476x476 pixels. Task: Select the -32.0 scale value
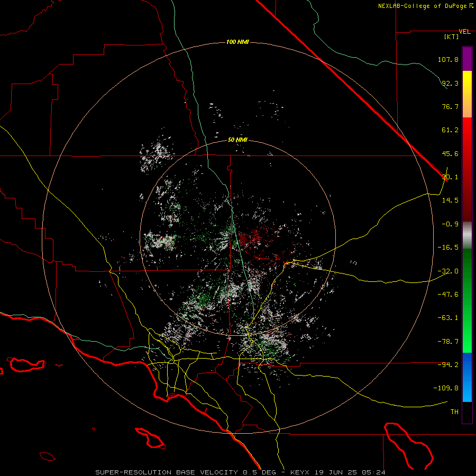448,271
